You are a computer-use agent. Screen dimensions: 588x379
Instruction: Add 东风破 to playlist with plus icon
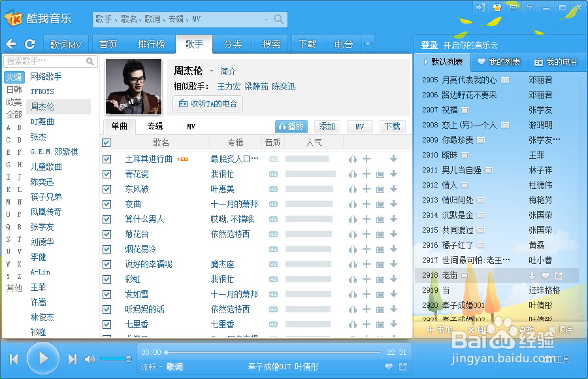[x=367, y=189]
